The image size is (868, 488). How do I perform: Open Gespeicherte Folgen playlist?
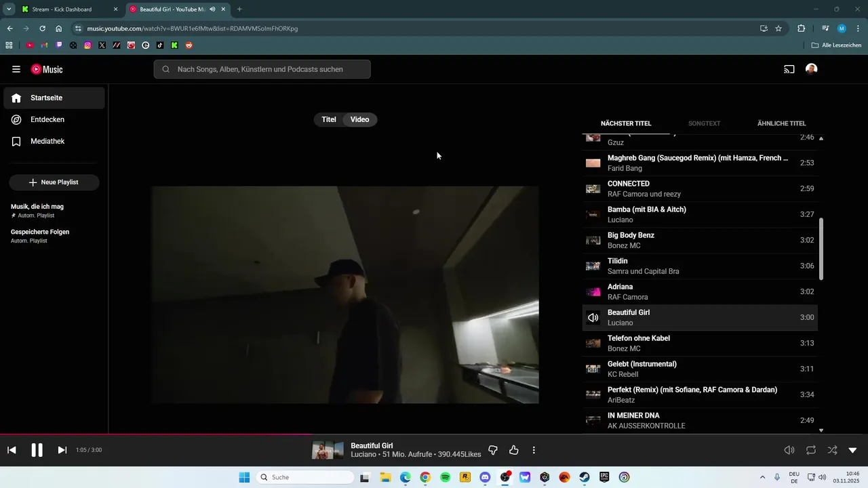54,236
